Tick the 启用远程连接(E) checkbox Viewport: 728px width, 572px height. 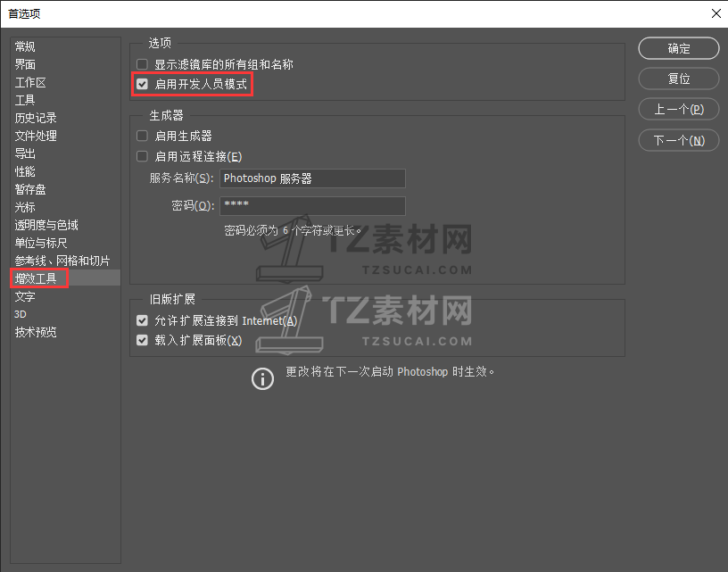142,156
